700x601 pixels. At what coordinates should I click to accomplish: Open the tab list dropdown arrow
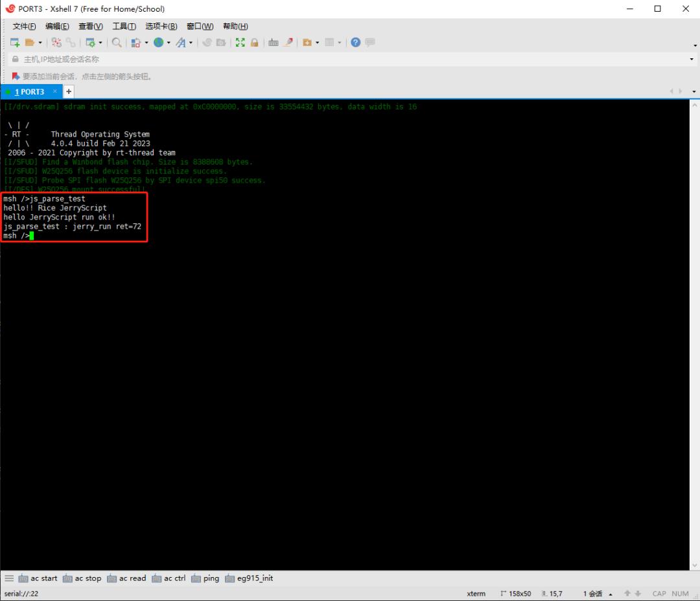click(694, 91)
